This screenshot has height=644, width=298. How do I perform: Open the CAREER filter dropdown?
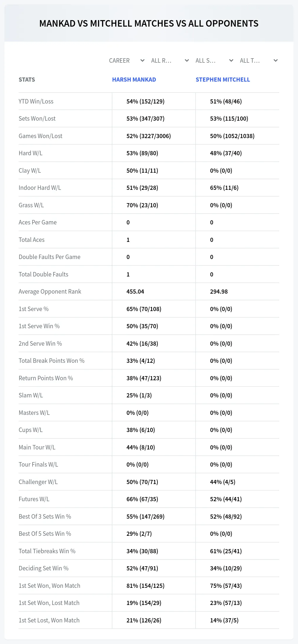(127, 61)
